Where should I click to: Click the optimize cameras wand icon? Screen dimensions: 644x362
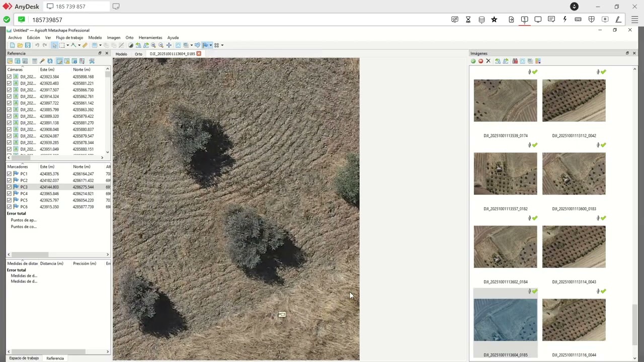42,61
